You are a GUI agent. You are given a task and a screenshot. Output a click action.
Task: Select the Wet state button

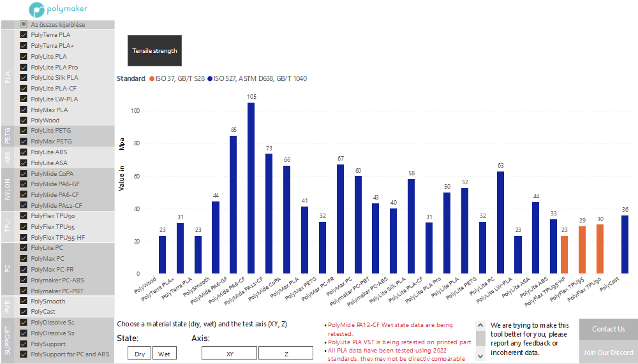click(x=165, y=353)
